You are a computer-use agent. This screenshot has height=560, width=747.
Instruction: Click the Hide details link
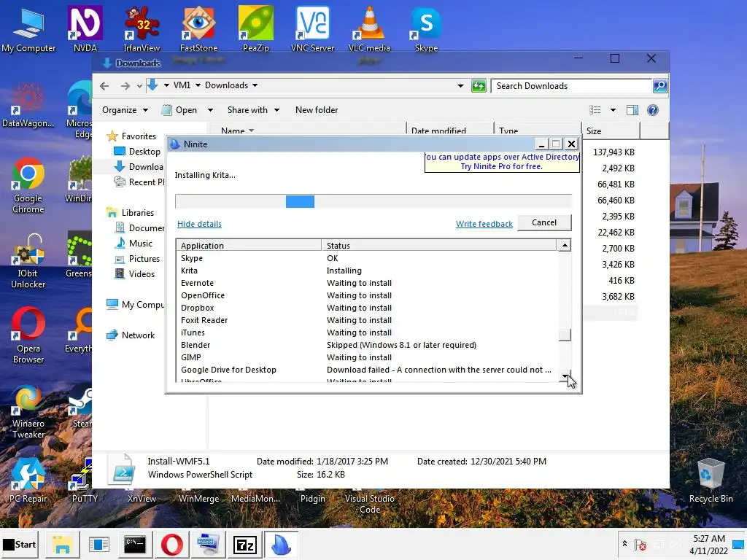click(x=199, y=224)
